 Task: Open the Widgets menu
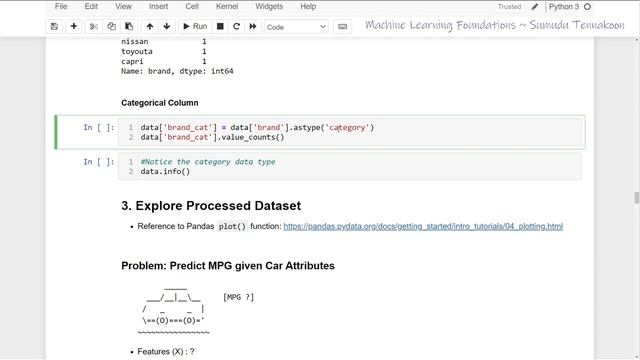269,7
